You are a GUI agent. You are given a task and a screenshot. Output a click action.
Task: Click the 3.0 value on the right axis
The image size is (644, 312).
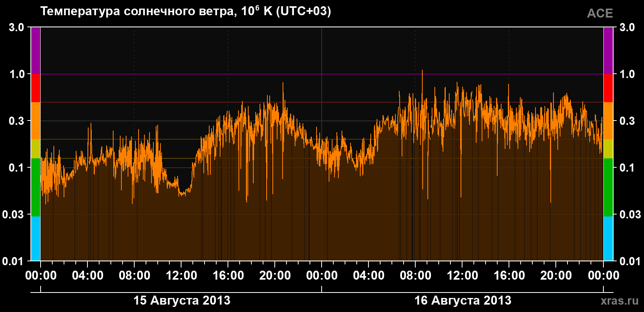pyautogui.click(x=627, y=27)
